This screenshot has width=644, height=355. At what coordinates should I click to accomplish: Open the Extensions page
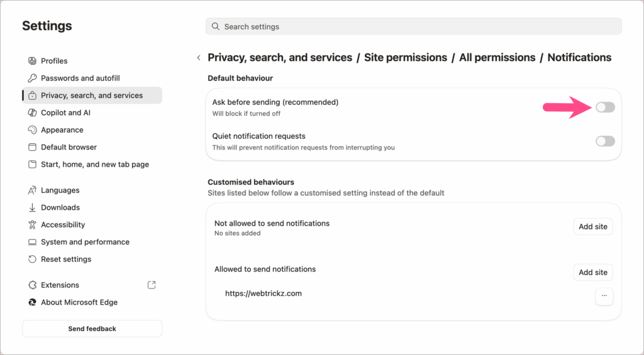92,285
